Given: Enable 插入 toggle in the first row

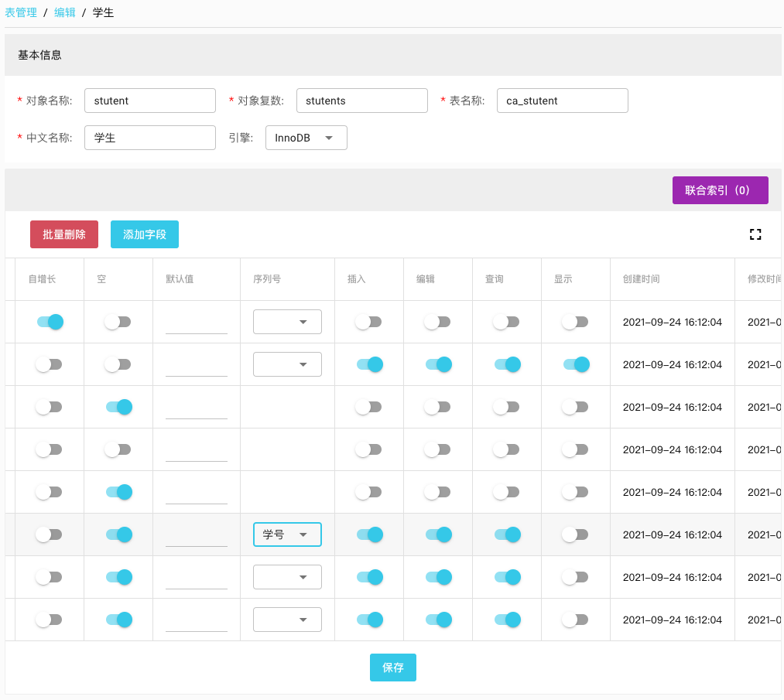Looking at the screenshot, I should pyautogui.click(x=368, y=322).
